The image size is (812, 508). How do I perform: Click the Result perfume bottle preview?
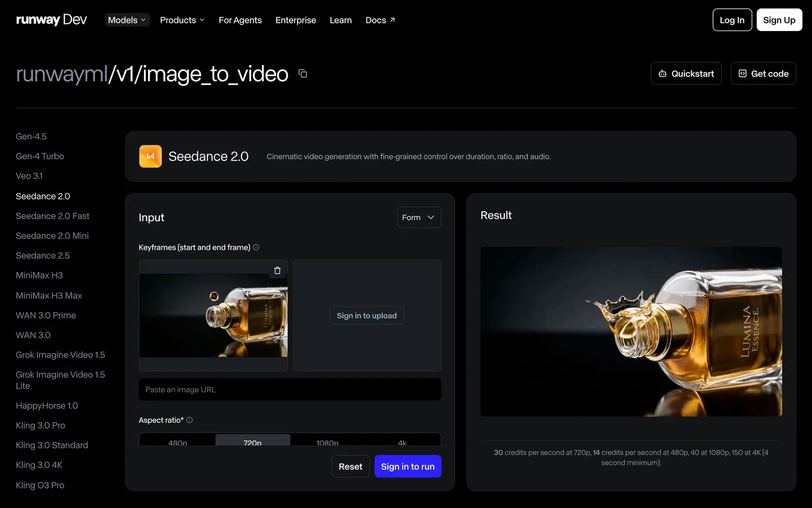[x=631, y=332]
